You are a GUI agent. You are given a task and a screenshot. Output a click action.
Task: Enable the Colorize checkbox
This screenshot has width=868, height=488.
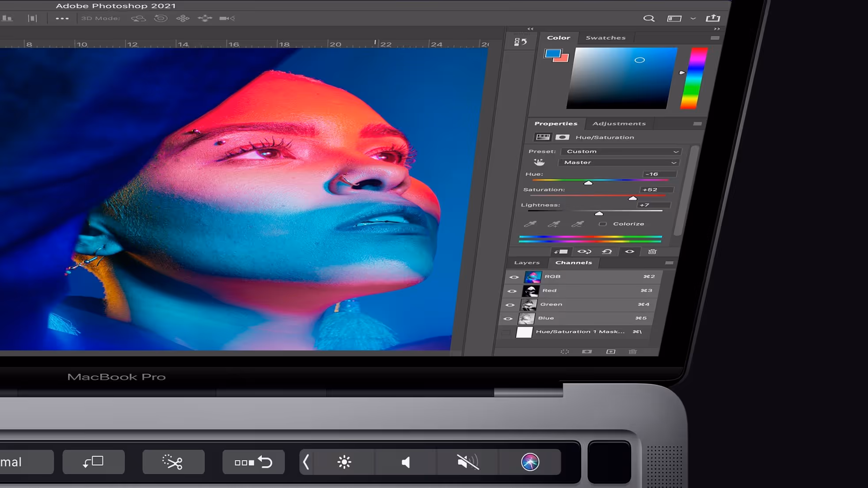602,224
